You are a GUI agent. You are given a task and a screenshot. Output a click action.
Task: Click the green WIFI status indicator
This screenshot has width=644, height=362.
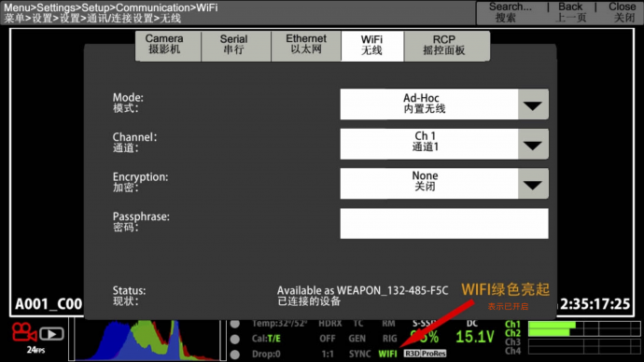pyautogui.click(x=387, y=354)
